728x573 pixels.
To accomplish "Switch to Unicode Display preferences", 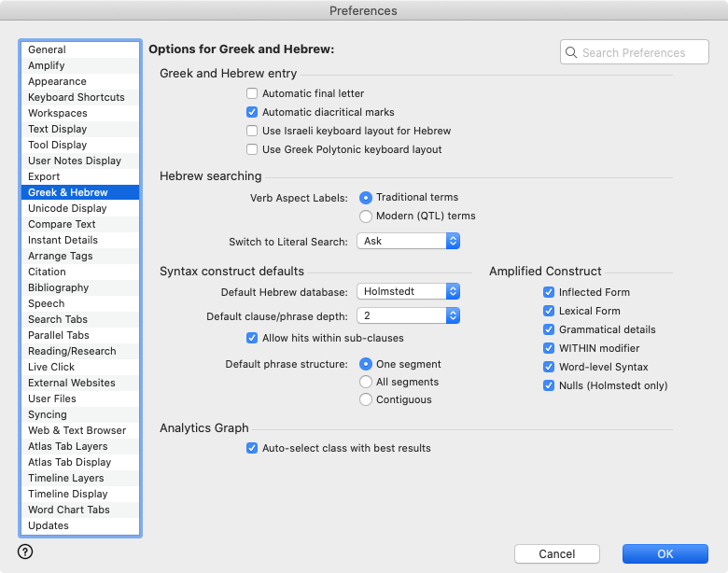I will (67, 208).
